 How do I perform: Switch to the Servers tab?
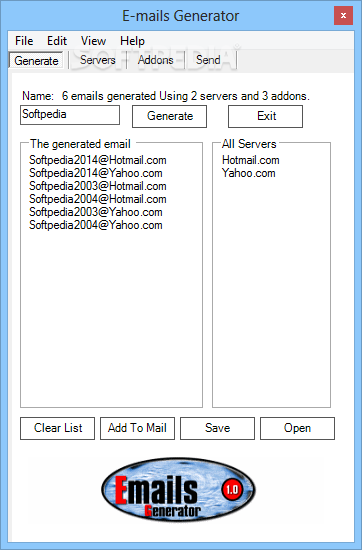(98, 60)
